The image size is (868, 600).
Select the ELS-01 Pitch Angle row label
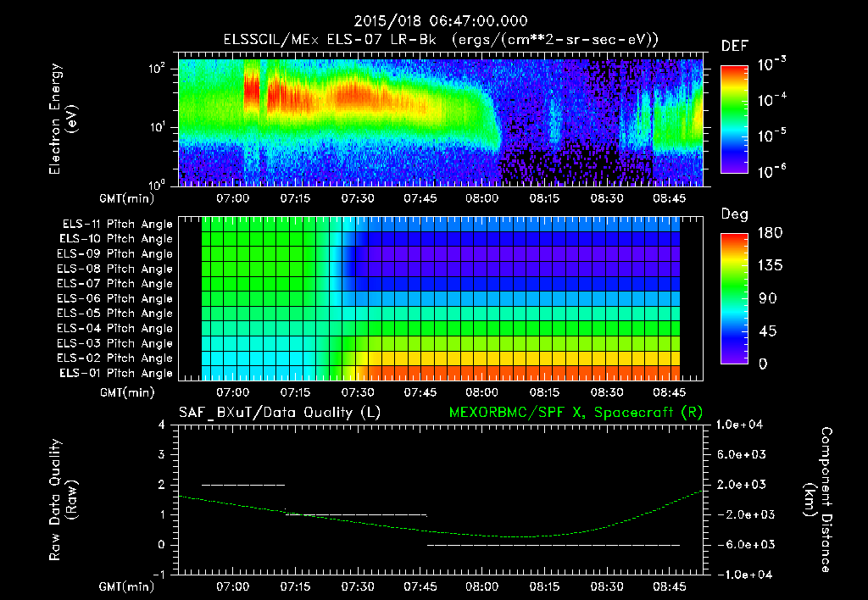116,373
